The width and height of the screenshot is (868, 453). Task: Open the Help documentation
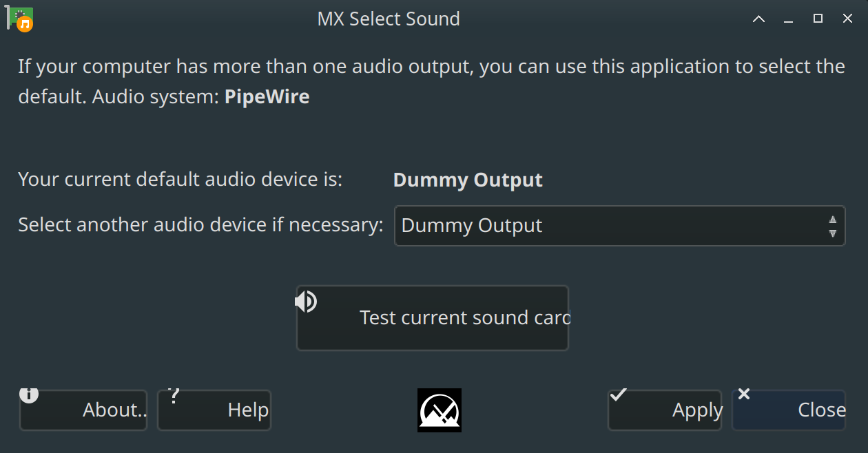(x=214, y=410)
